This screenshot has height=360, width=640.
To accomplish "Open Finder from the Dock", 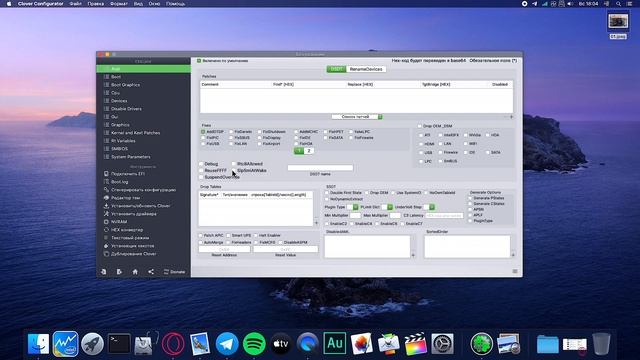I will coord(38,344).
